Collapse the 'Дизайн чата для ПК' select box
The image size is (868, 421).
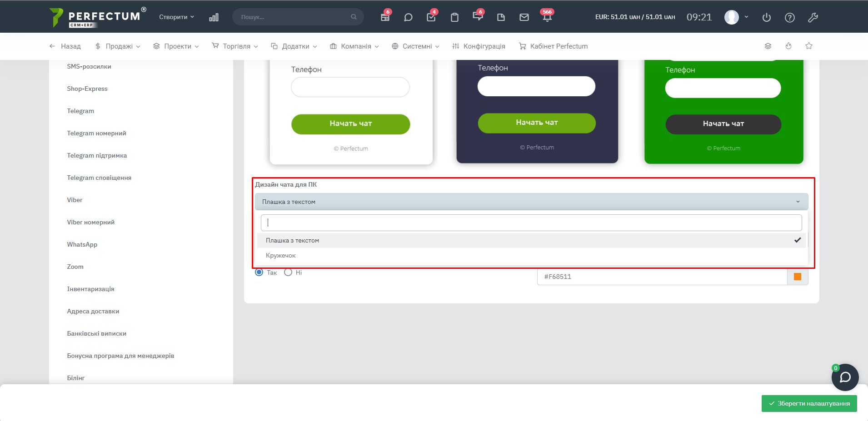tap(531, 202)
